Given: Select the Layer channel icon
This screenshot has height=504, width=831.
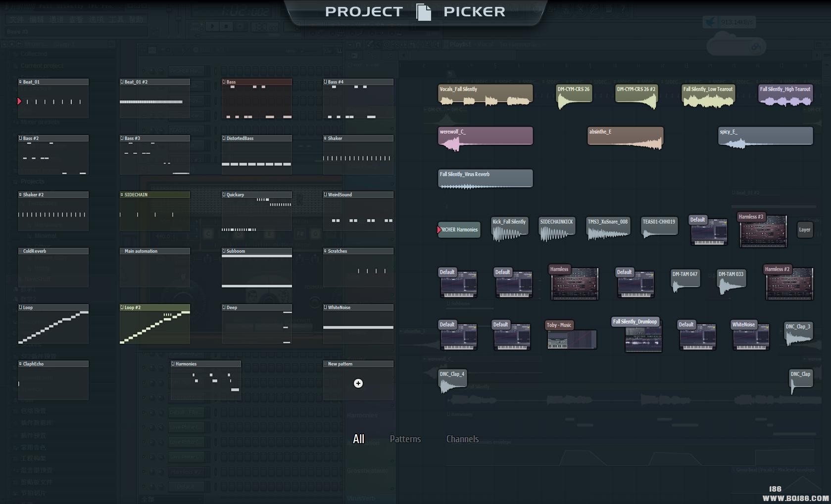Looking at the screenshot, I should tap(805, 229).
